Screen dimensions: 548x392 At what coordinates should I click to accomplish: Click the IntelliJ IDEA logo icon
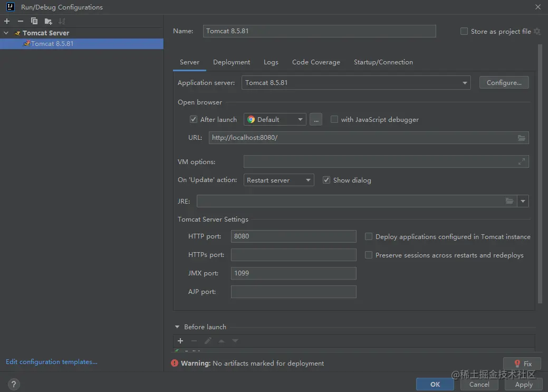[x=10, y=7]
